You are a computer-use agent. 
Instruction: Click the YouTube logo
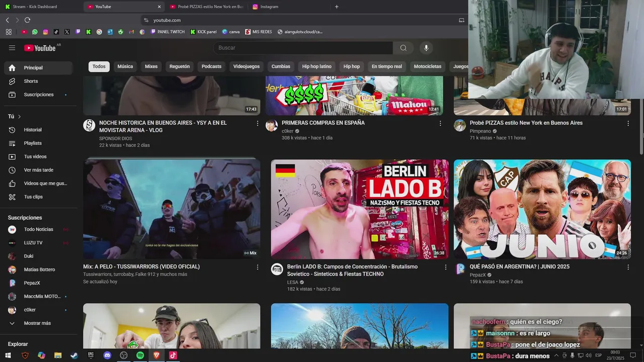point(40,48)
